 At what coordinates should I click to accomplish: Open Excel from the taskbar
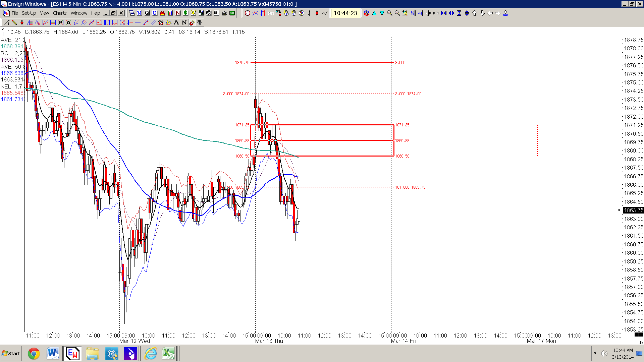[x=168, y=354]
